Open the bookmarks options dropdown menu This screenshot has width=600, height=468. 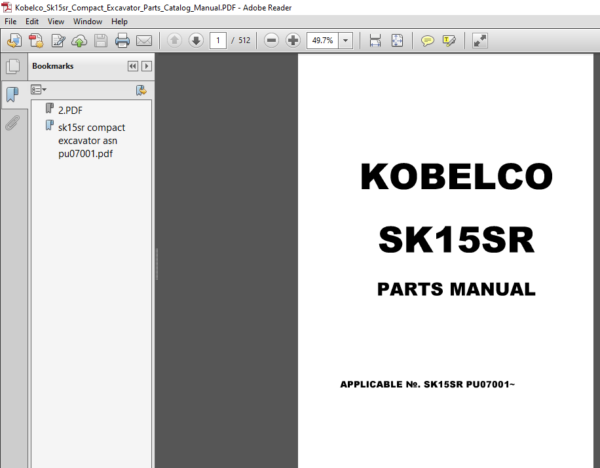(x=38, y=90)
